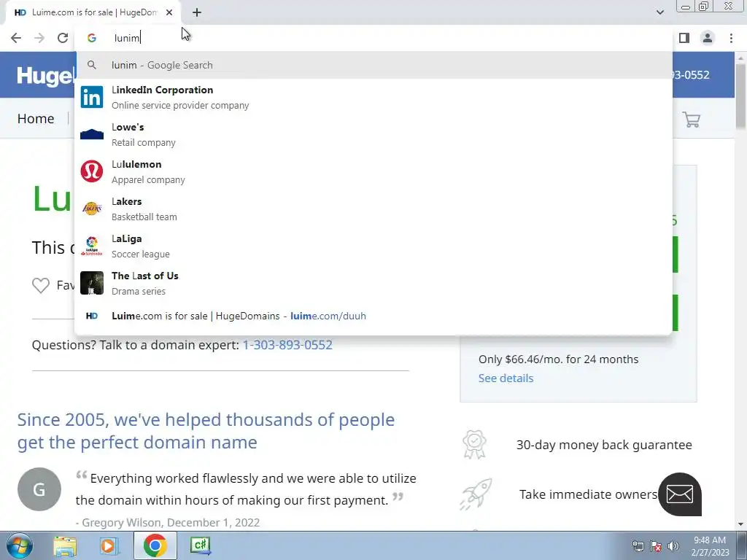Screen dimensions: 747x560
Task: Go back using the browser back arrow
Action: point(16,38)
